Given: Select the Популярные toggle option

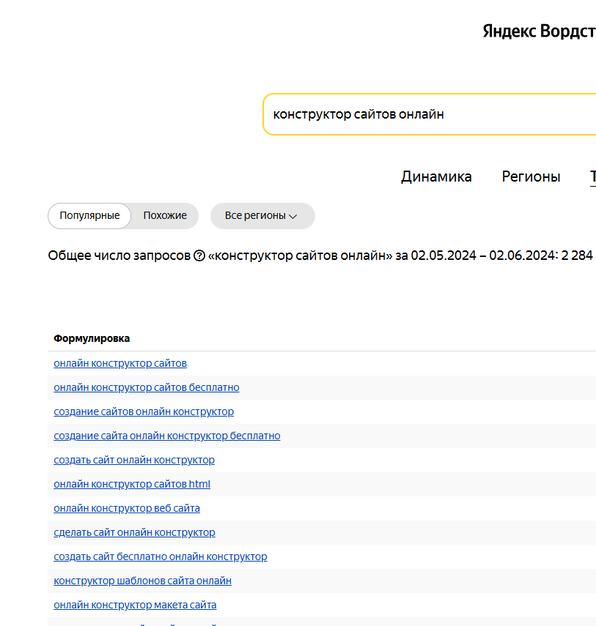Looking at the screenshot, I should tap(89, 216).
